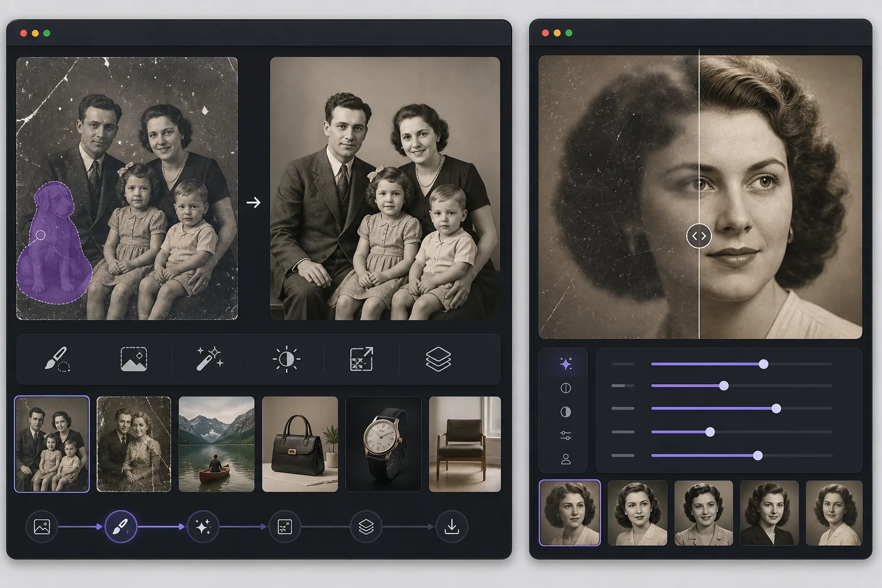Select the family of four thumbnail
The image size is (882, 588).
click(x=52, y=444)
